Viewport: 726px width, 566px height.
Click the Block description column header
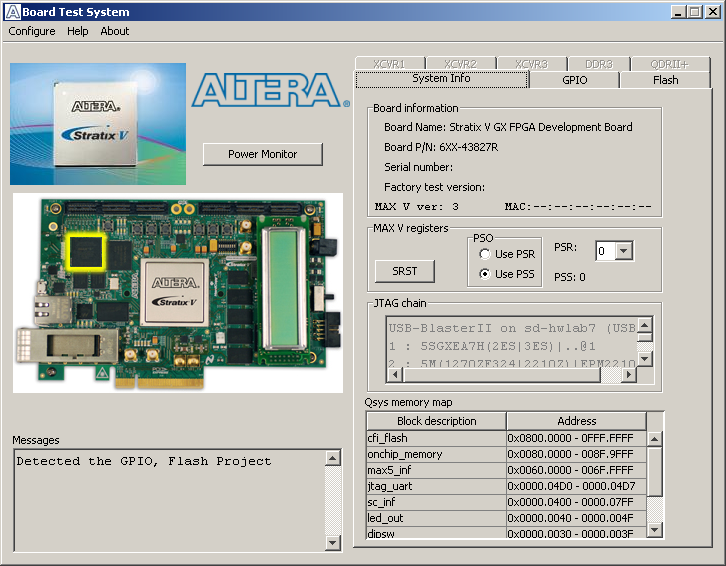pos(436,421)
